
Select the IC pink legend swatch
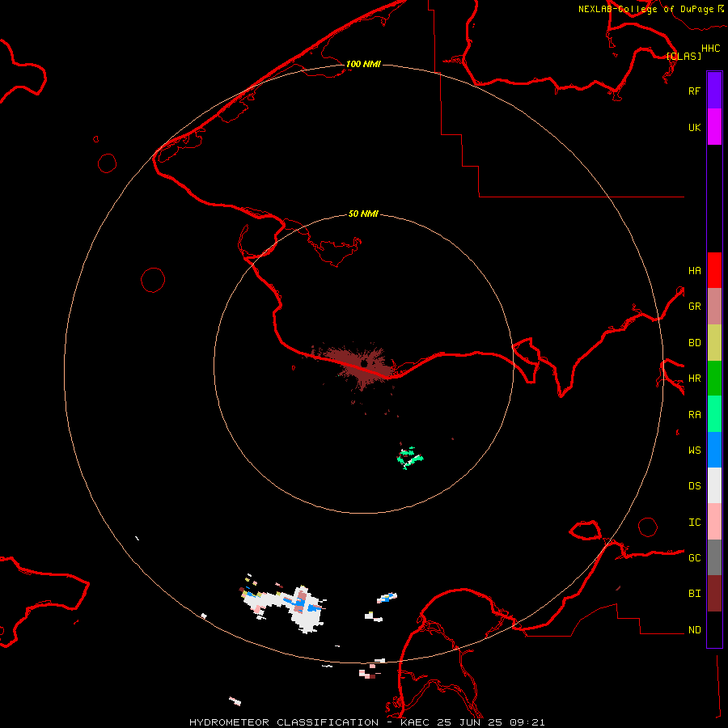(x=714, y=522)
